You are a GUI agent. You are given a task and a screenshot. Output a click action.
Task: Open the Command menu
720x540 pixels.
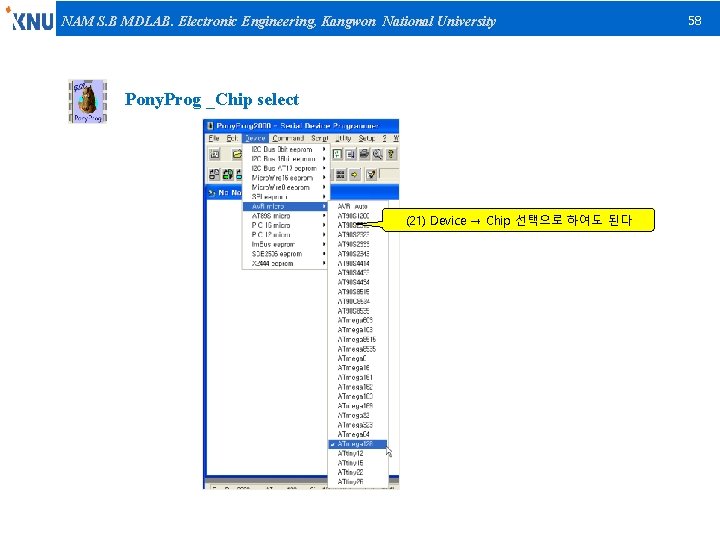point(288,138)
